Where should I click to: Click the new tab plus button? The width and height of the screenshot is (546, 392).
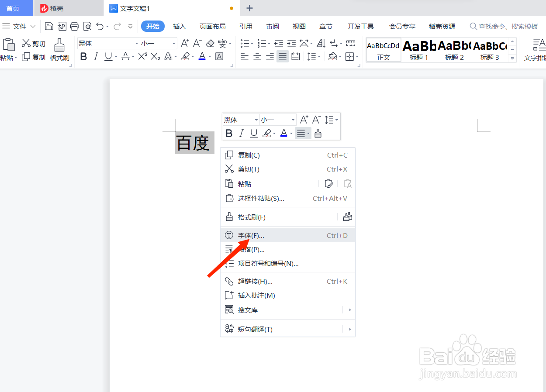point(249,8)
